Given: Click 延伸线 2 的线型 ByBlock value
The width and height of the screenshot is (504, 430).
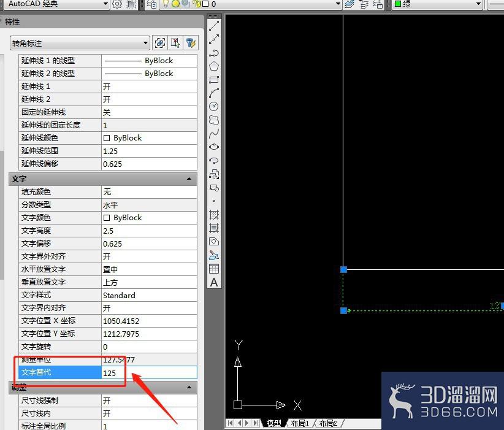Looking at the screenshot, I should coord(149,74).
